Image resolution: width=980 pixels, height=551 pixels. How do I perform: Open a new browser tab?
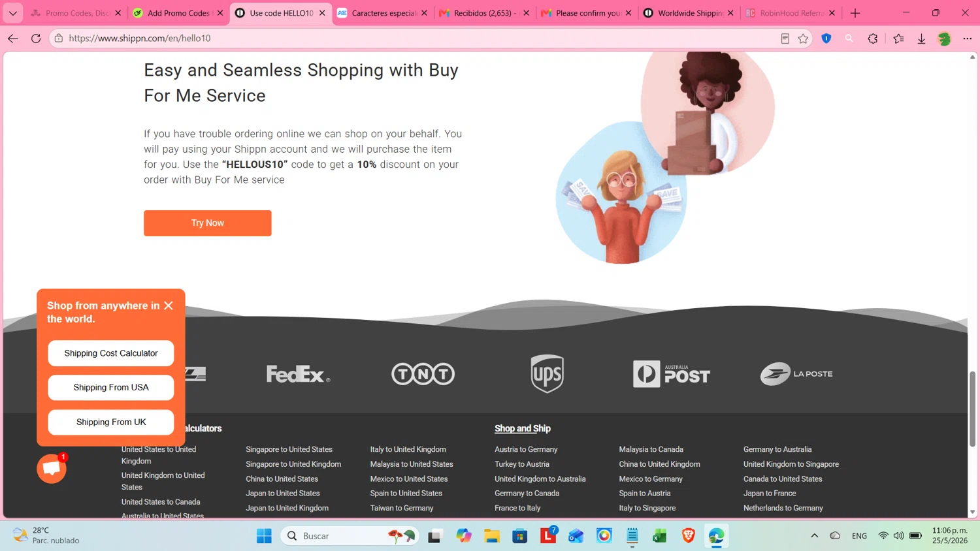point(855,13)
